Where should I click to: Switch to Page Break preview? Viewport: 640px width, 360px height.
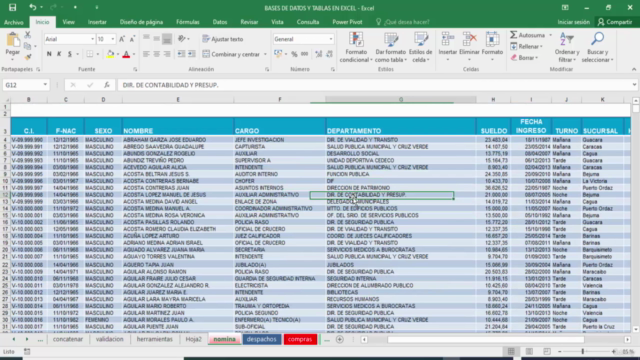(x=547, y=351)
